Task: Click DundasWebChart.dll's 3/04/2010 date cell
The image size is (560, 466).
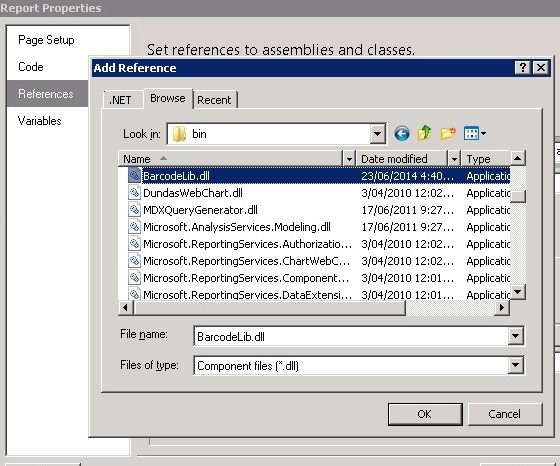Action: (x=408, y=193)
